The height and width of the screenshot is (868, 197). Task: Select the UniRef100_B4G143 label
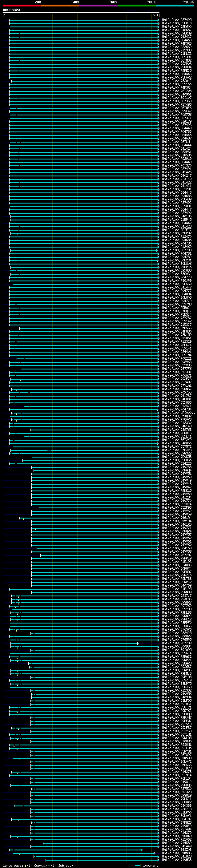177,426
